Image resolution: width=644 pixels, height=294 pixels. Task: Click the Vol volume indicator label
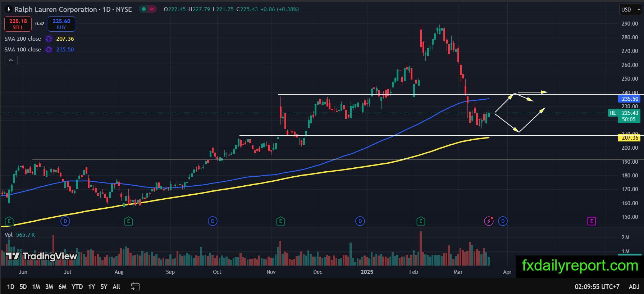(9, 235)
